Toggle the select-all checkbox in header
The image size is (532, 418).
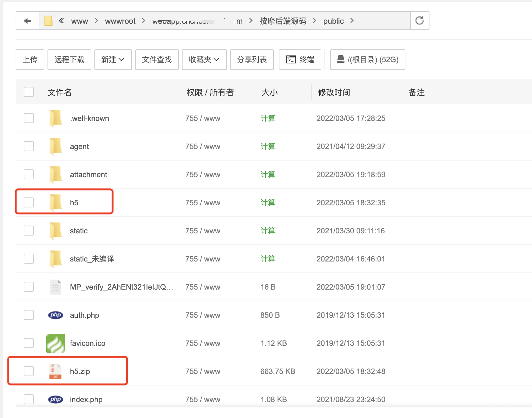coord(29,92)
